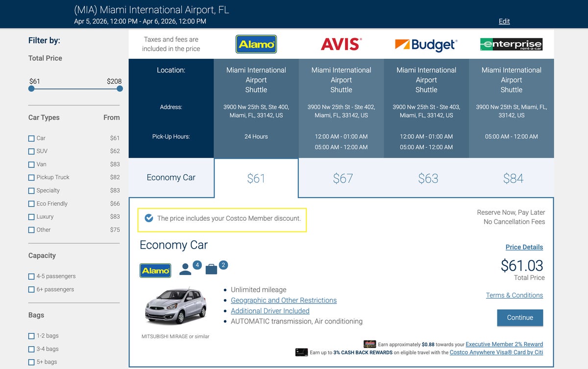The width and height of the screenshot is (588, 369).
Task: Click the Enterprise rent-a-car logo
Action: tap(511, 45)
